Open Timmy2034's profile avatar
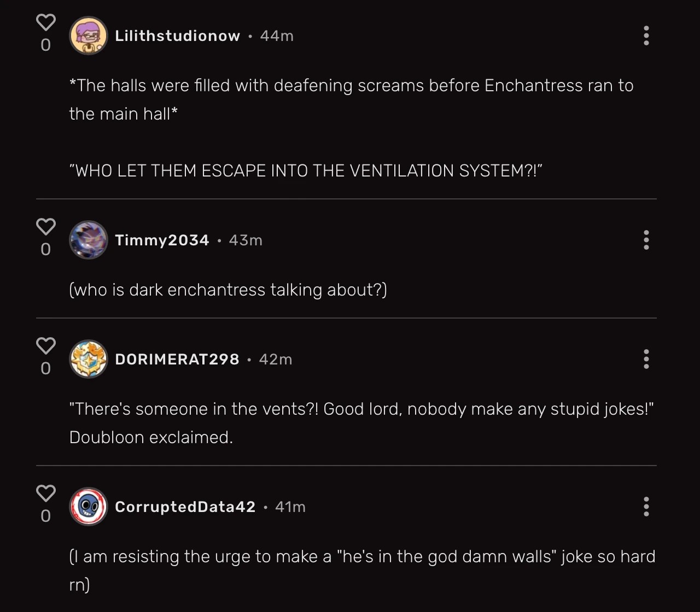This screenshot has height=612, width=700. click(x=88, y=240)
